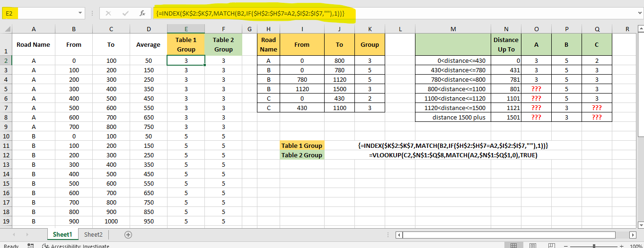This screenshot has height=248, width=644.
Task: Click the zoom slider handle
Action: 594,246
